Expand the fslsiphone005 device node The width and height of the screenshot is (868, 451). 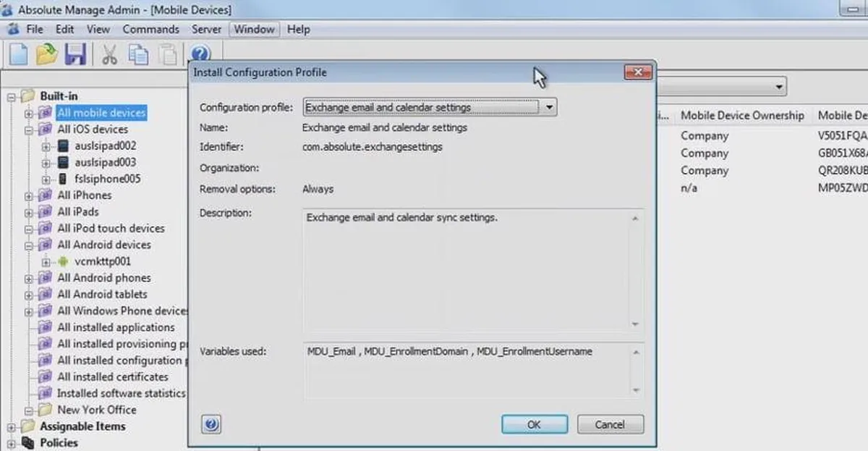click(47, 179)
